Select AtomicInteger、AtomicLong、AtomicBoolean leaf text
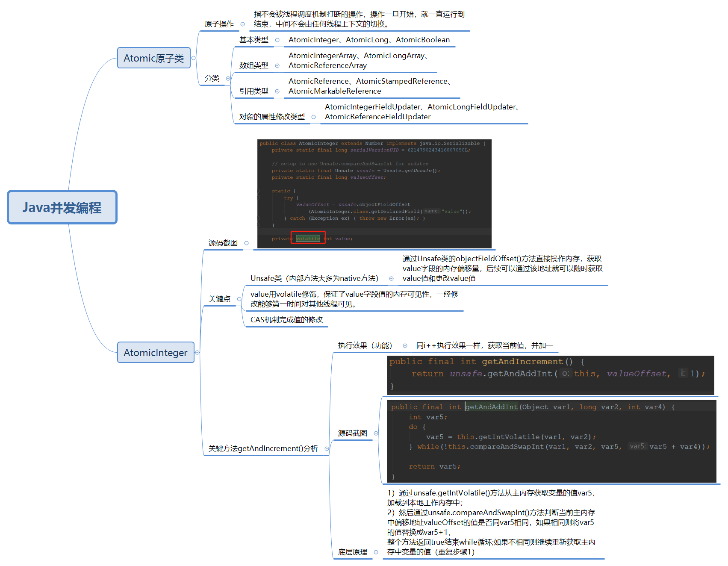This screenshot has width=728, height=566. pyautogui.click(x=369, y=40)
